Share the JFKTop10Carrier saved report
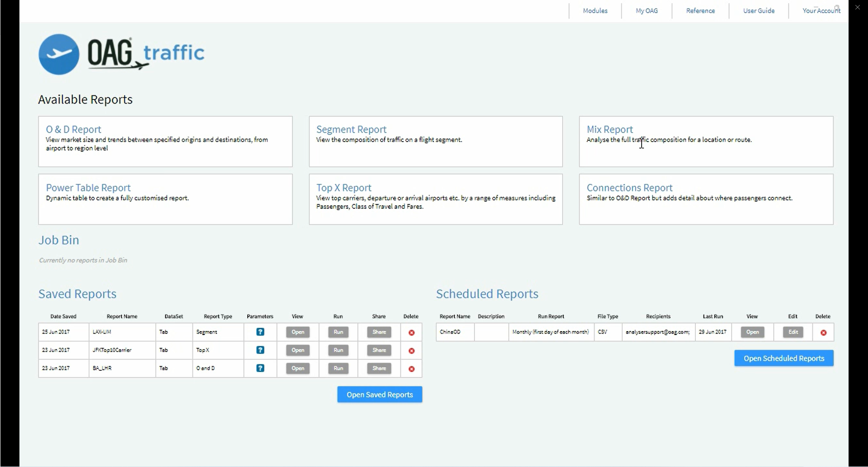Image resolution: width=868 pixels, height=467 pixels. 379,350
